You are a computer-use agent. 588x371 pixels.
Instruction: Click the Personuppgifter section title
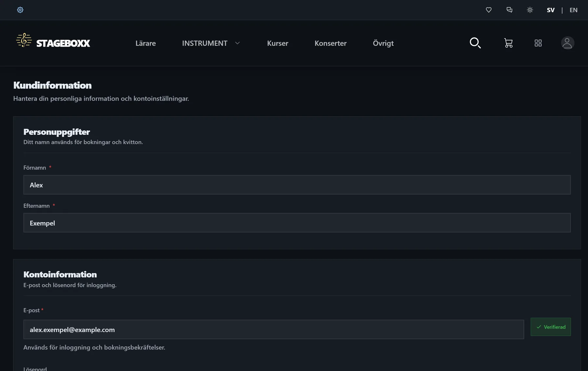tap(57, 132)
